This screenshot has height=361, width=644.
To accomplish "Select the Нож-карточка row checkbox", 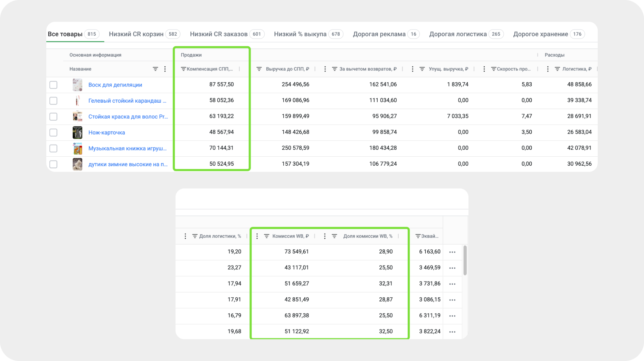I will click(53, 132).
